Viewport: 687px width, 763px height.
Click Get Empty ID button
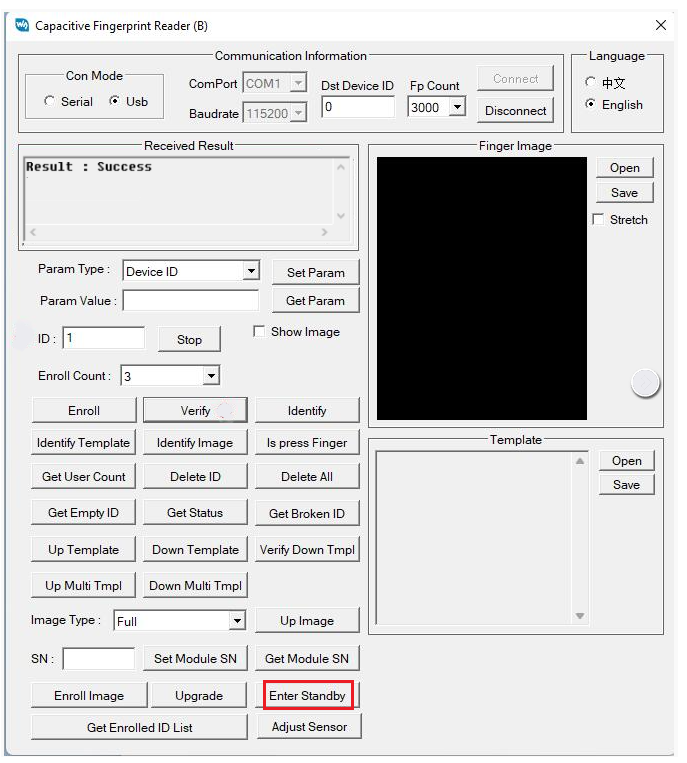83,513
